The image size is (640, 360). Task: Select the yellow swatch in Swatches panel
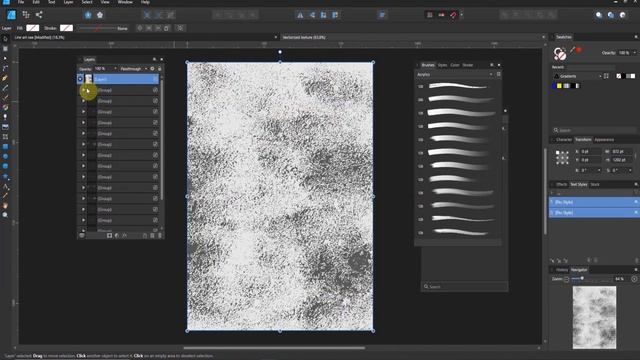click(559, 86)
